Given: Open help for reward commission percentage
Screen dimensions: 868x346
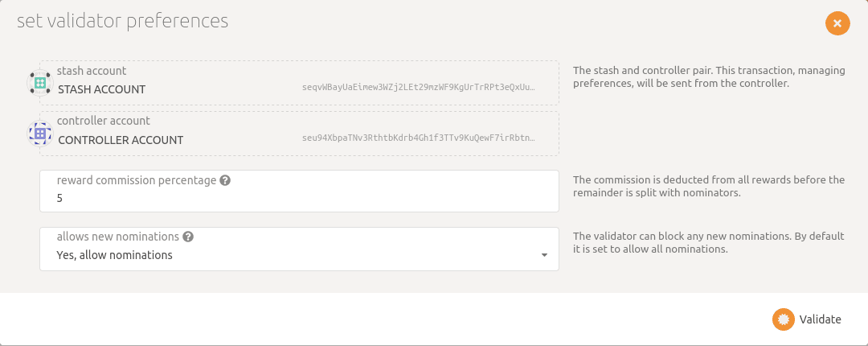Looking at the screenshot, I should point(225,180).
